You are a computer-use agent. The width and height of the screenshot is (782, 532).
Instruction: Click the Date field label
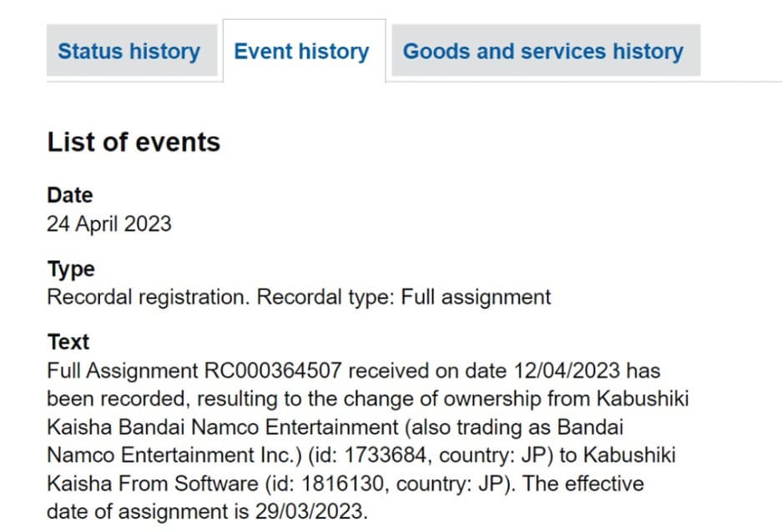tap(70, 195)
